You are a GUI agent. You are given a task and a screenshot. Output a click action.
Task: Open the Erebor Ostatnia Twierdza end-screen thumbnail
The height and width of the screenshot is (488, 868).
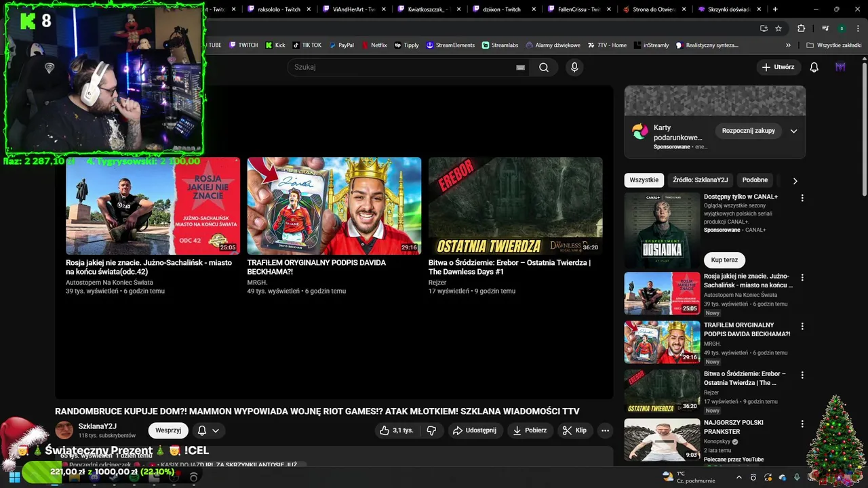tap(515, 206)
